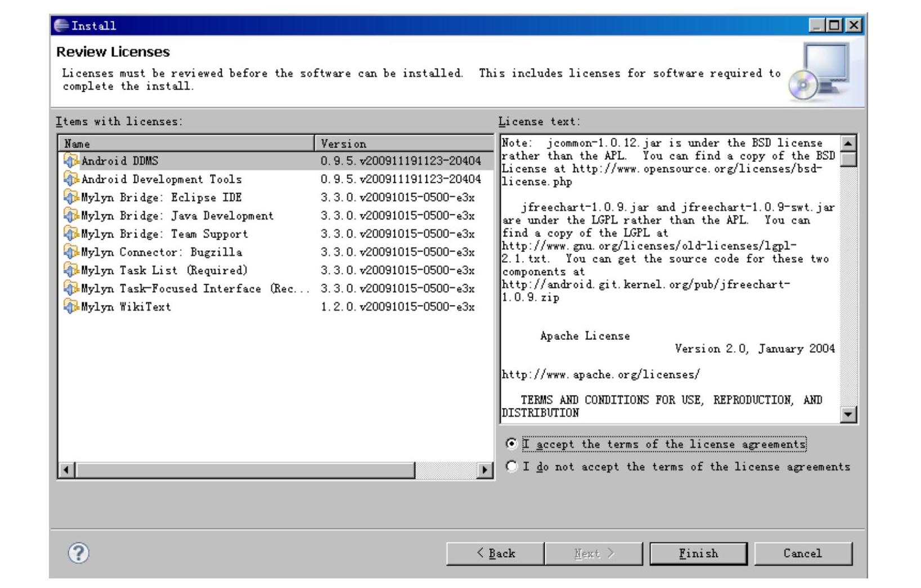The height and width of the screenshot is (588, 921).
Task: Sort items by the Version column header
Action: pyautogui.click(x=403, y=143)
